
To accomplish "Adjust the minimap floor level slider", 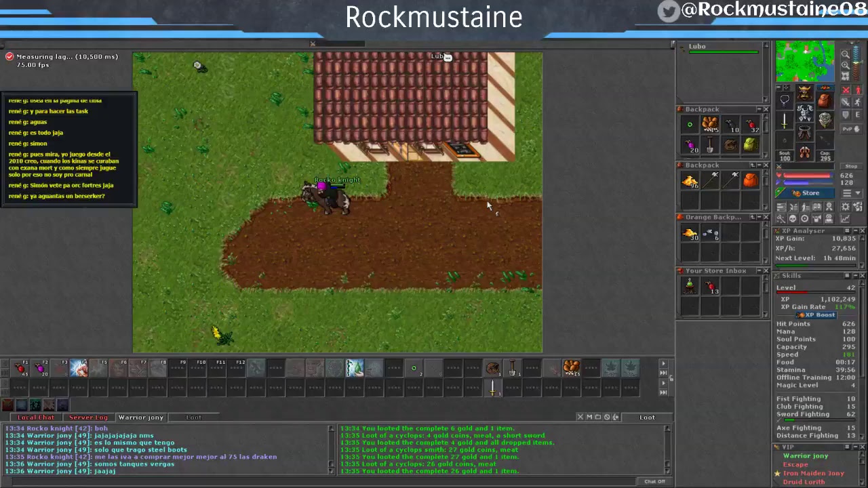I will pyautogui.click(x=856, y=63).
